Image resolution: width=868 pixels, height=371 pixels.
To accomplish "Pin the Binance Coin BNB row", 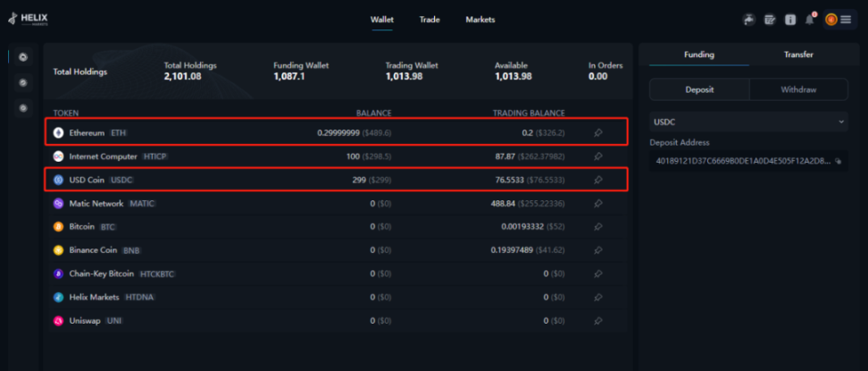I will [x=597, y=250].
